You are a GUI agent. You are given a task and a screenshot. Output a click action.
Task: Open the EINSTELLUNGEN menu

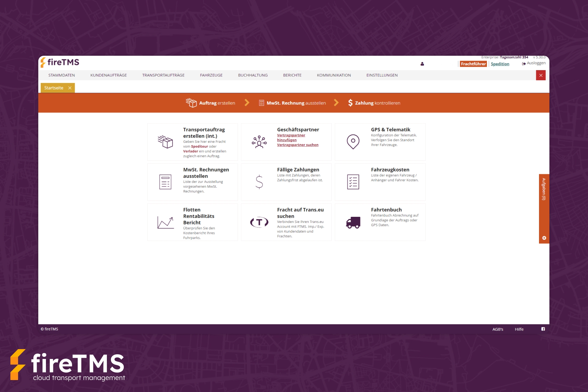[x=382, y=75]
